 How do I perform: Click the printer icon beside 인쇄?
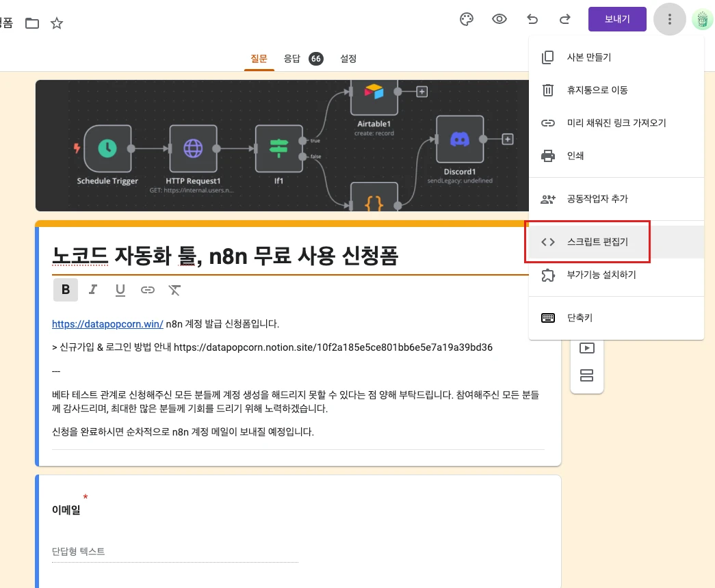pos(547,156)
